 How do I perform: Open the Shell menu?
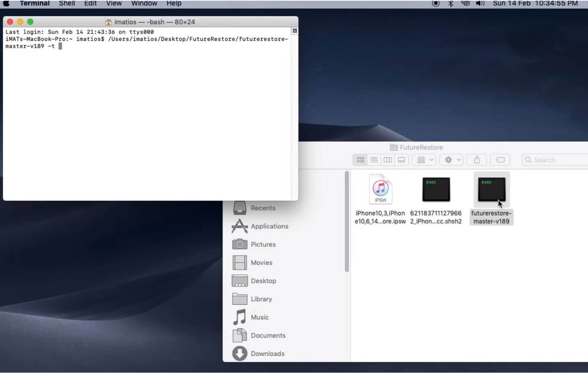click(67, 3)
